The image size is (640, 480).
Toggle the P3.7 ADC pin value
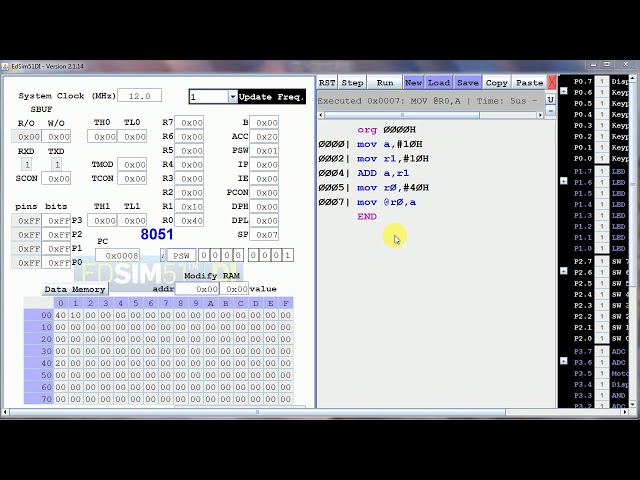[x=602, y=351]
